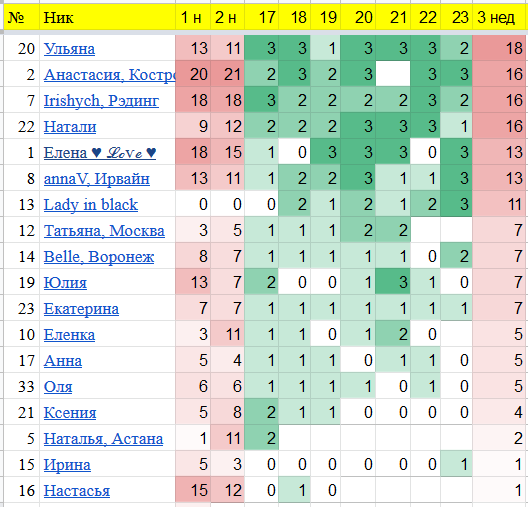Click the Натали hyperlink
Viewport: 528px width, 507px height.
pos(70,127)
